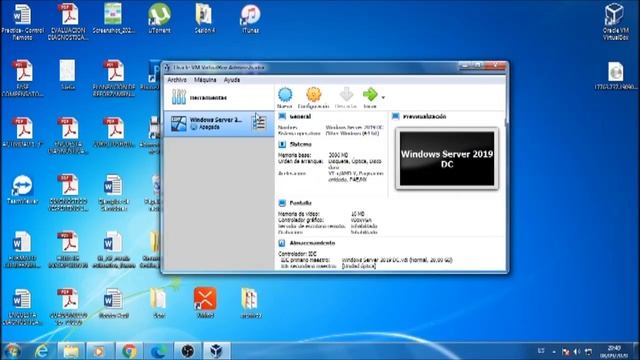This screenshot has width=640, height=360.
Task: Click the Sistema section header
Action: [300, 144]
